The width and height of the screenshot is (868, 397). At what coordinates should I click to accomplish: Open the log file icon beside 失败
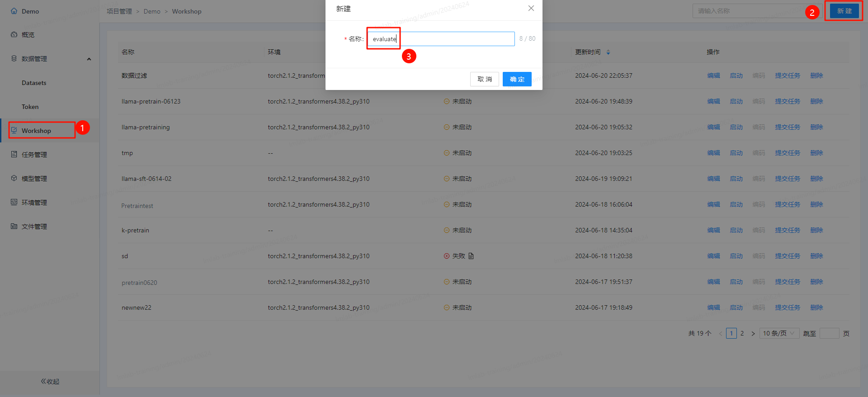[471, 256]
